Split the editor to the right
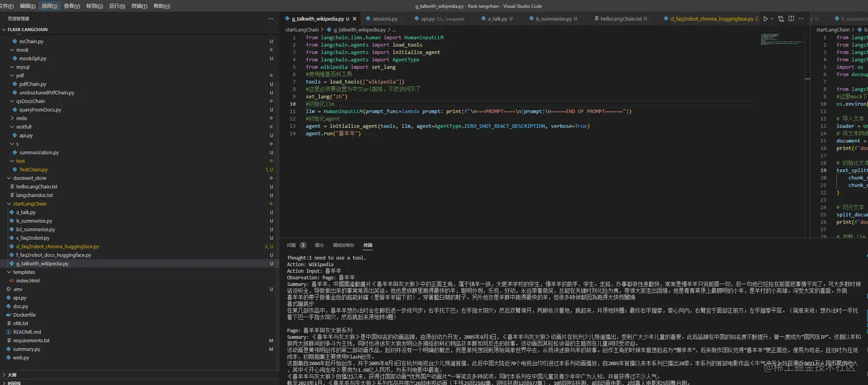Viewport: 868px width, 385px height. point(791,18)
